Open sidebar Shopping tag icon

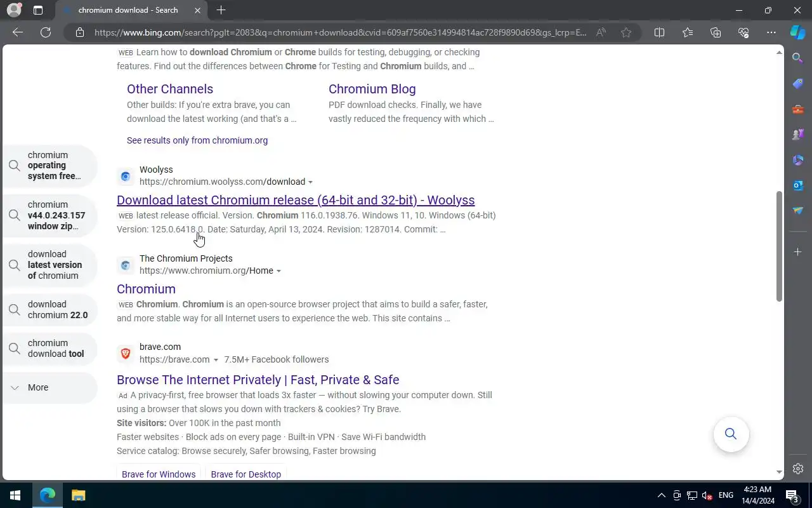coord(798,84)
